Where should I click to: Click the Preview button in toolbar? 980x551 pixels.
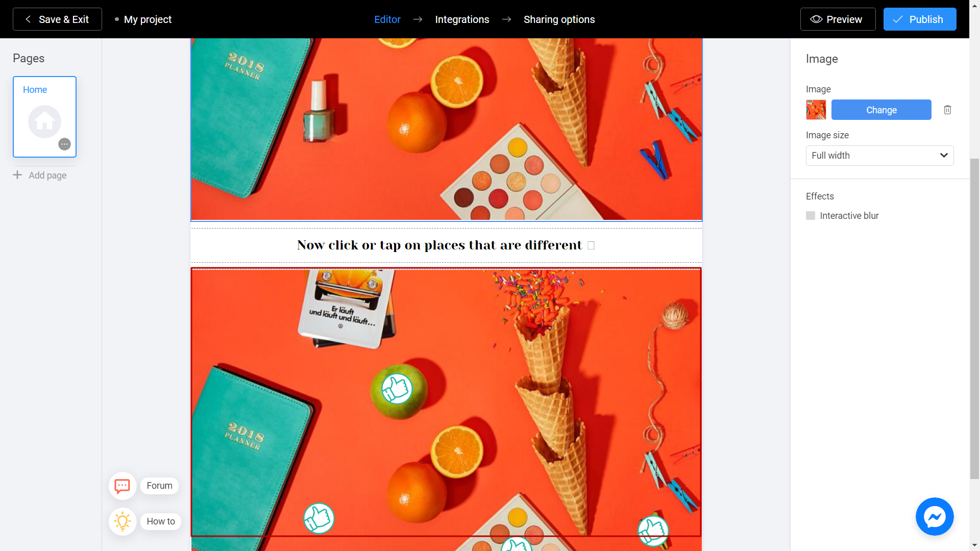pos(837,19)
